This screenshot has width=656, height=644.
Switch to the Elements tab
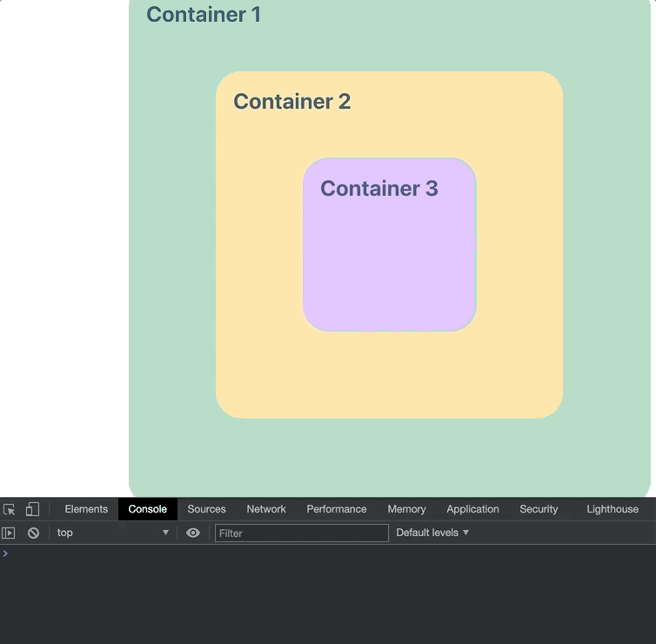coord(86,509)
